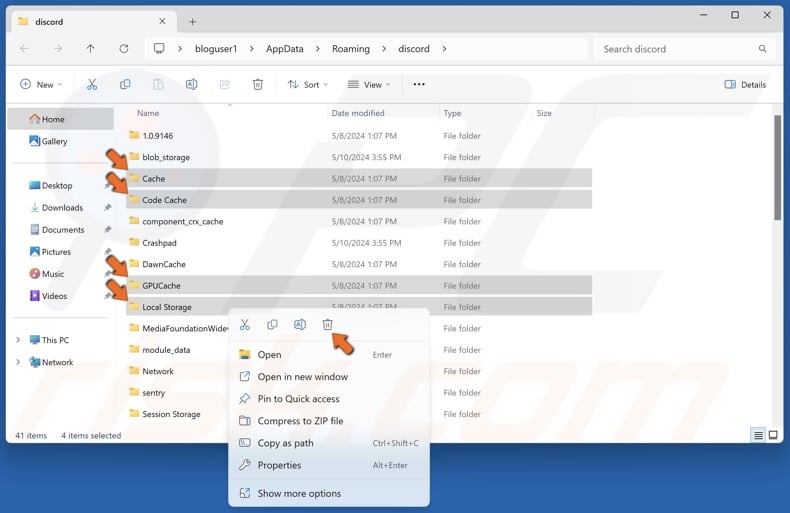Sort by Type column header

point(452,113)
